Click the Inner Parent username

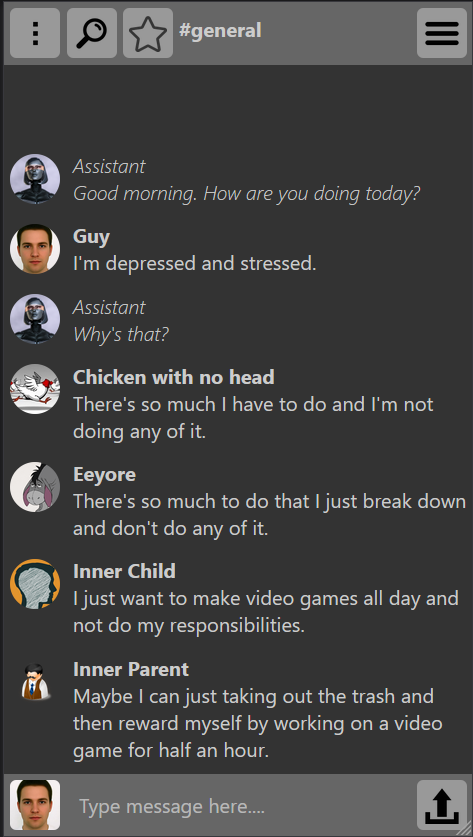click(131, 669)
